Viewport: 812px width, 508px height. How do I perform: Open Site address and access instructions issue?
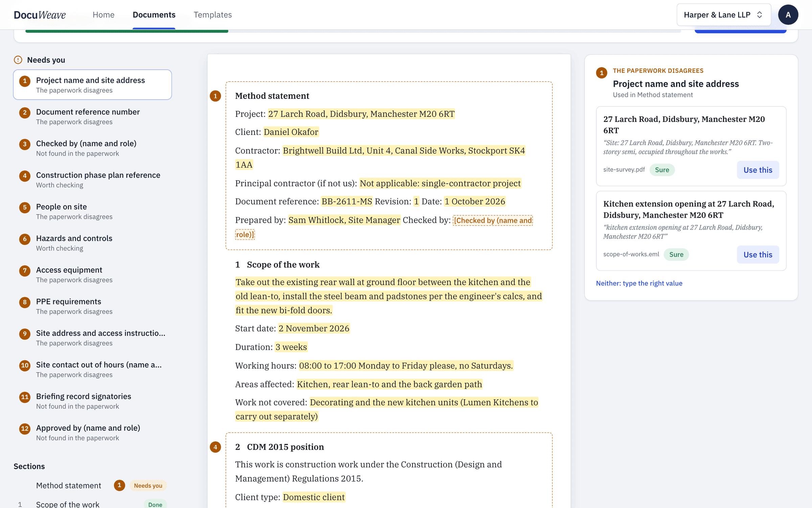tap(92, 338)
